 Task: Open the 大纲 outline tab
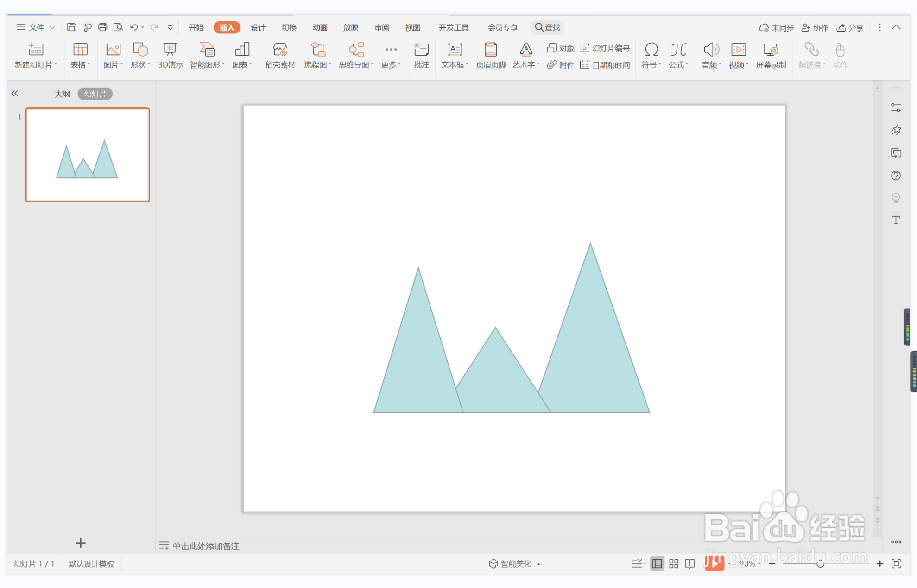tap(62, 94)
